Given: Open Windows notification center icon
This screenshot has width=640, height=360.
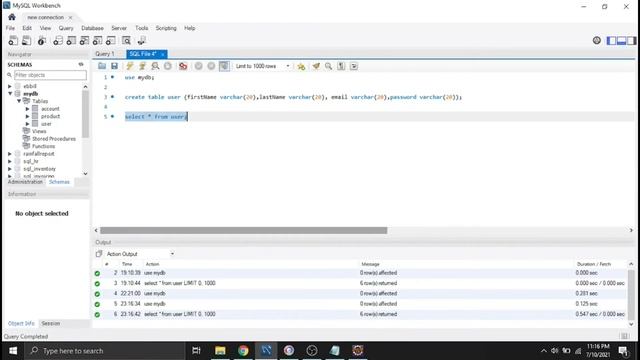Looking at the screenshot, I should point(623,351).
